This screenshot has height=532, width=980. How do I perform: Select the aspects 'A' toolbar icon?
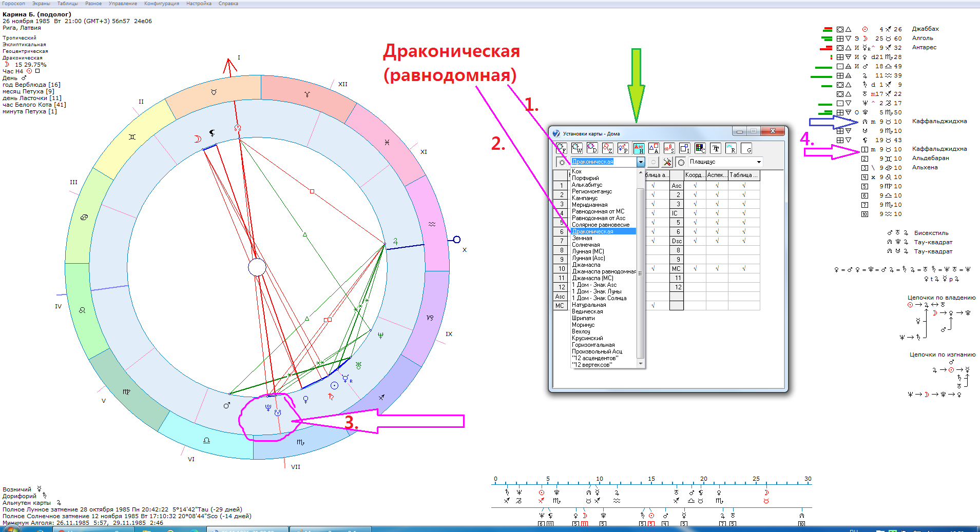click(654, 149)
